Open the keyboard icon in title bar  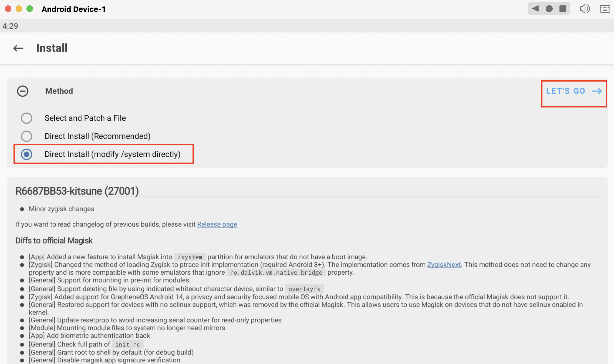coord(605,9)
